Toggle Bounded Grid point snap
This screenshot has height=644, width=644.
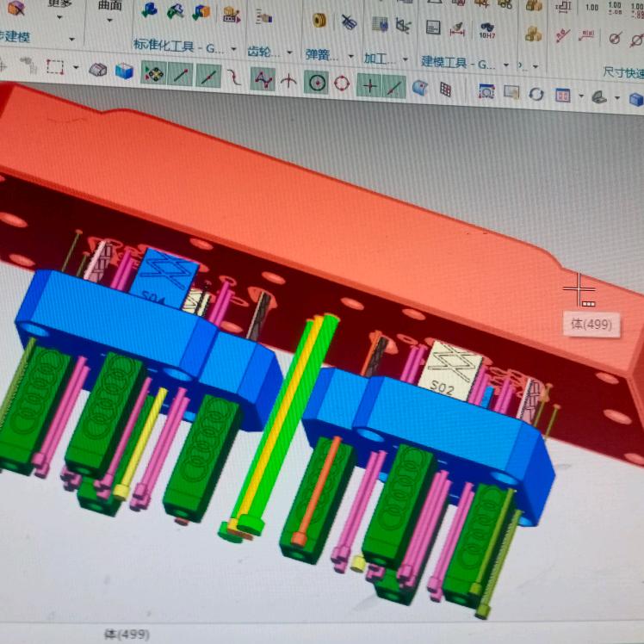[445, 90]
